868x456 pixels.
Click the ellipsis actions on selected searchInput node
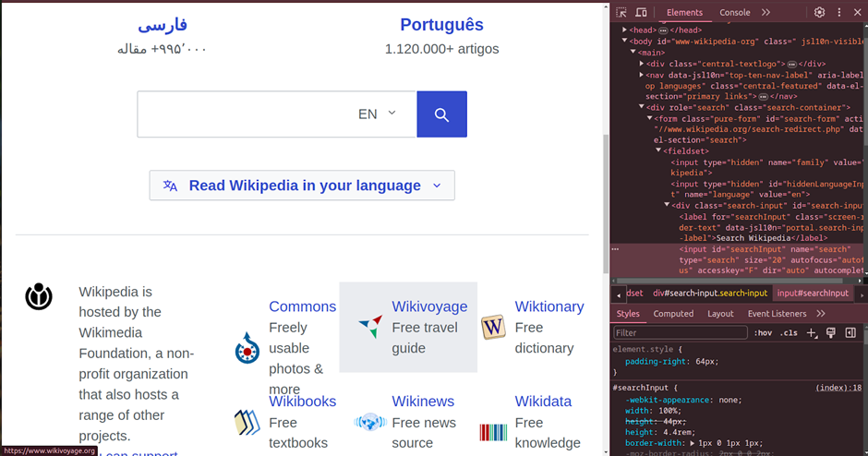[x=615, y=249]
